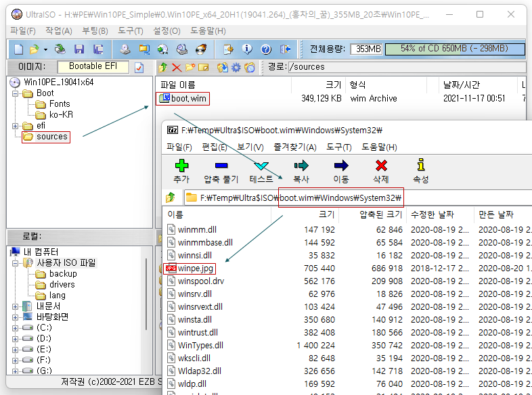532x395 pixels.
Task: Click the Exit door icon
Action: [x=285, y=49]
